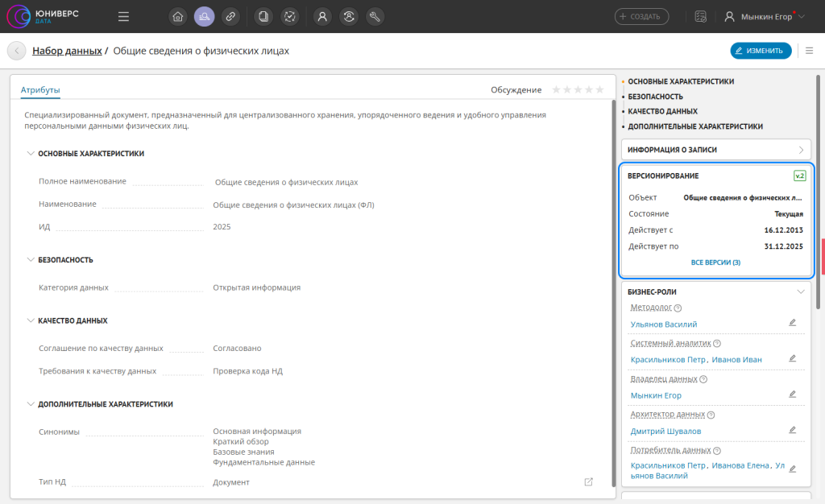Open the Все версии (3) link
Viewport: 825px width, 504px height.
[715, 262]
